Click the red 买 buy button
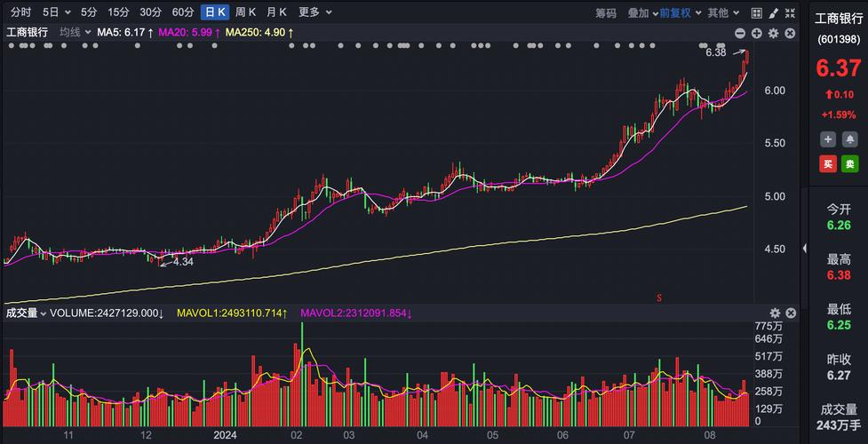The image size is (868, 444). point(828,163)
